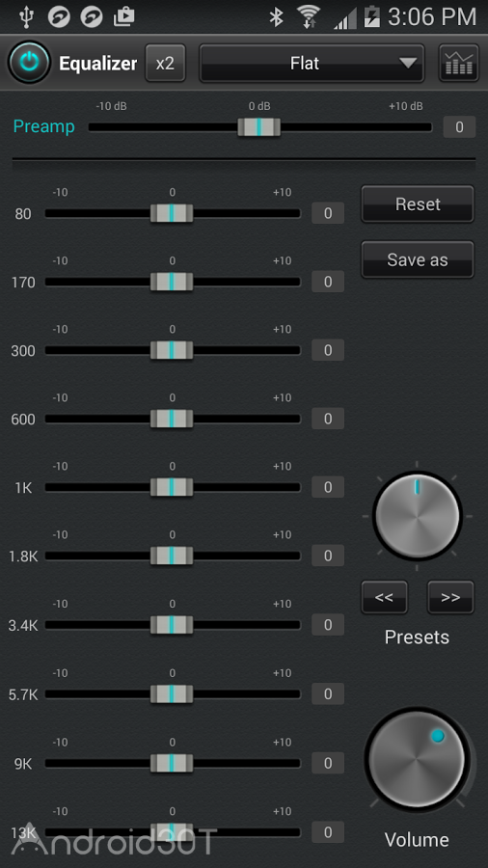The image size is (488, 868).
Task: Click the Wi-Fi status bar icon
Action: (x=310, y=16)
